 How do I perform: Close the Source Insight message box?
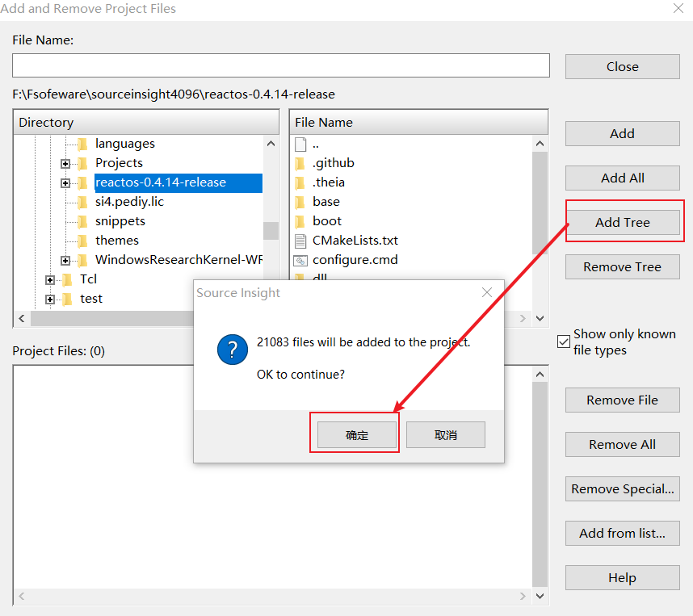[487, 292]
